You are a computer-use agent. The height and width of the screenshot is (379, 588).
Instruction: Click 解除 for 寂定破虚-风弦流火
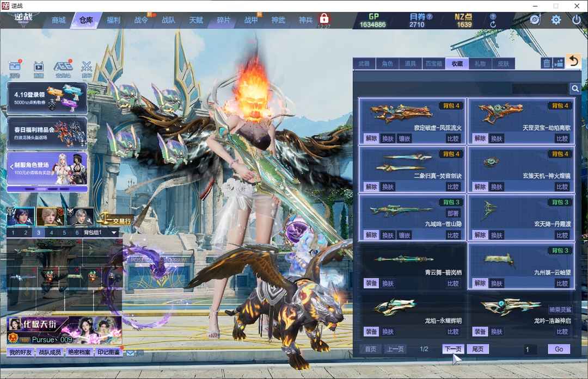[371, 139]
